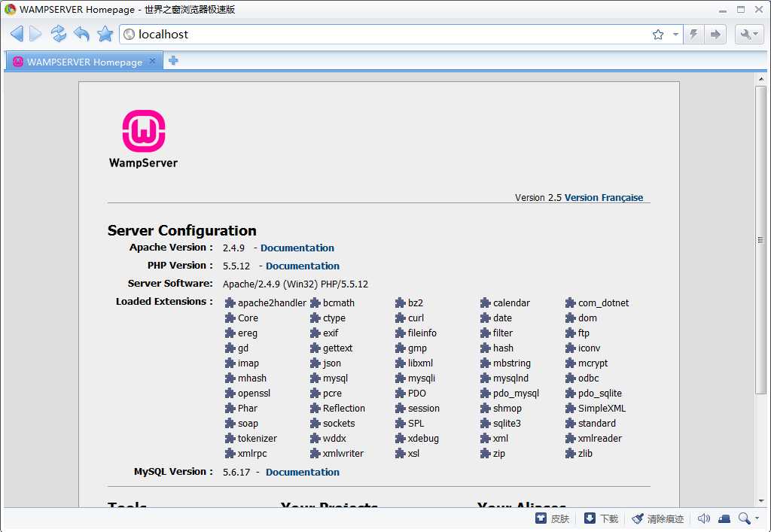Click the xmlwriter extension puzzle icon
Viewport: 771px width, 532px height.
click(315, 454)
